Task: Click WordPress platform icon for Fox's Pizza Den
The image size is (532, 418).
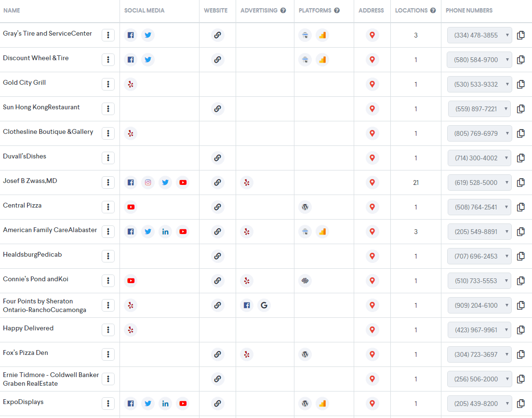Action: tap(305, 354)
